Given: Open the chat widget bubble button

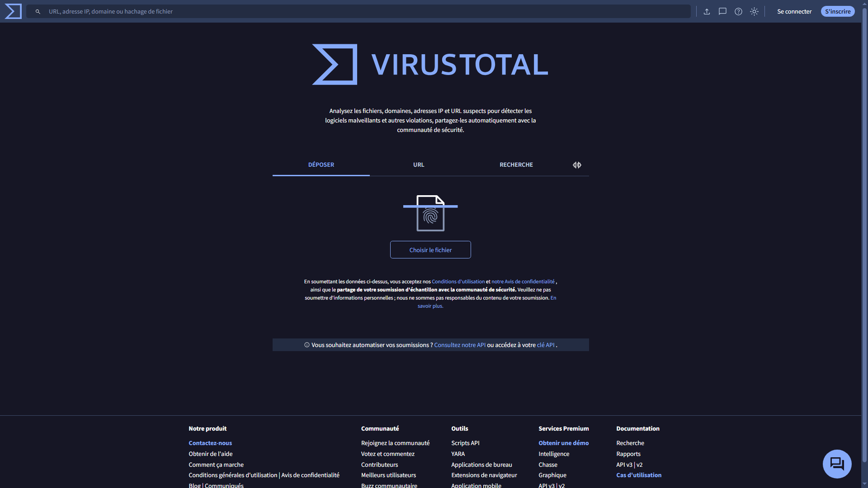Looking at the screenshot, I should pyautogui.click(x=837, y=464).
